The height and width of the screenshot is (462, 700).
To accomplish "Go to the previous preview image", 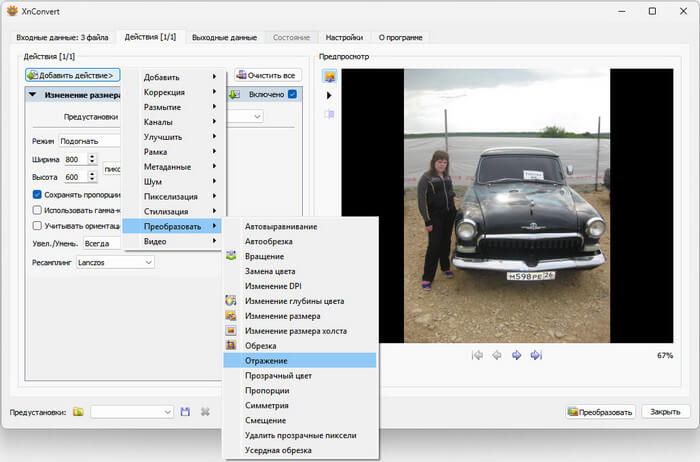I will [x=497, y=355].
